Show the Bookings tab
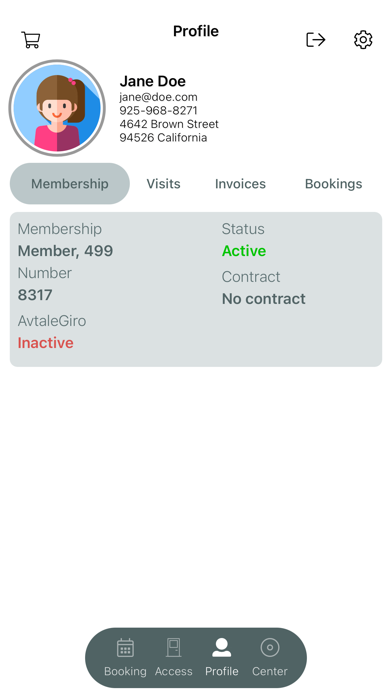The image size is (392, 696). click(x=333, y=184)
